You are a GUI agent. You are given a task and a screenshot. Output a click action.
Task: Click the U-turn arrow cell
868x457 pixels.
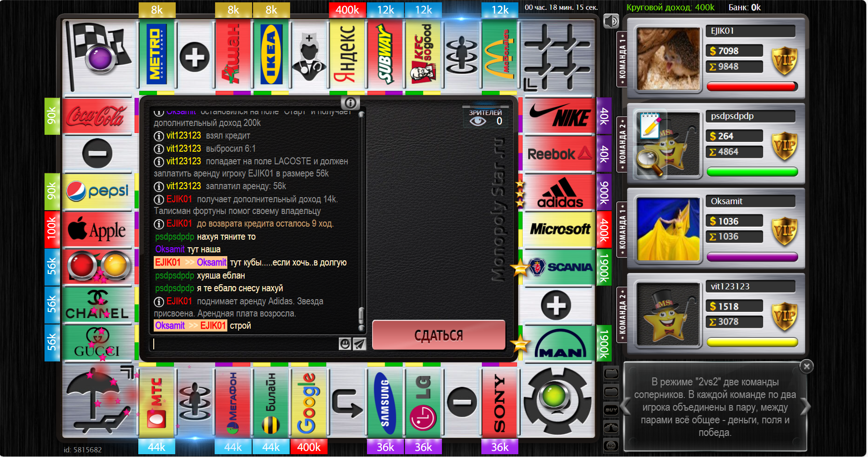347,403
